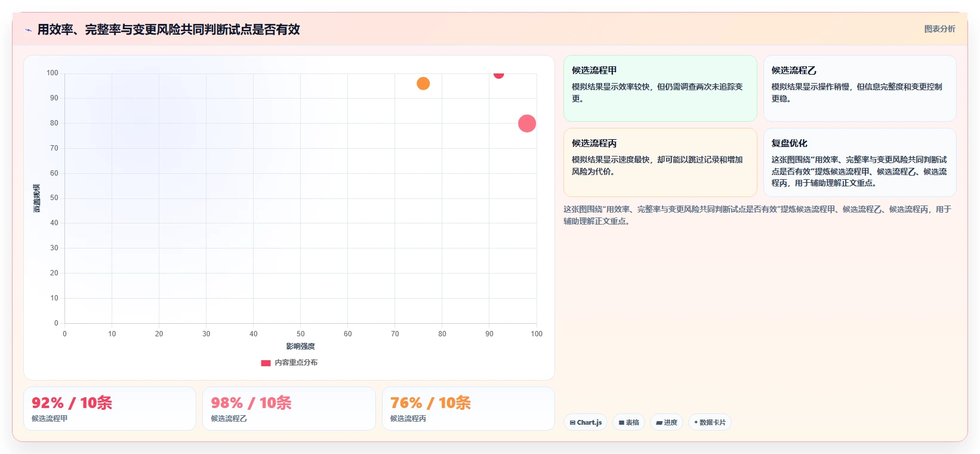Click the lightning icon beside the title
Image resolution: width=980 pixels, height=454 pixels.
coord(28,30)
